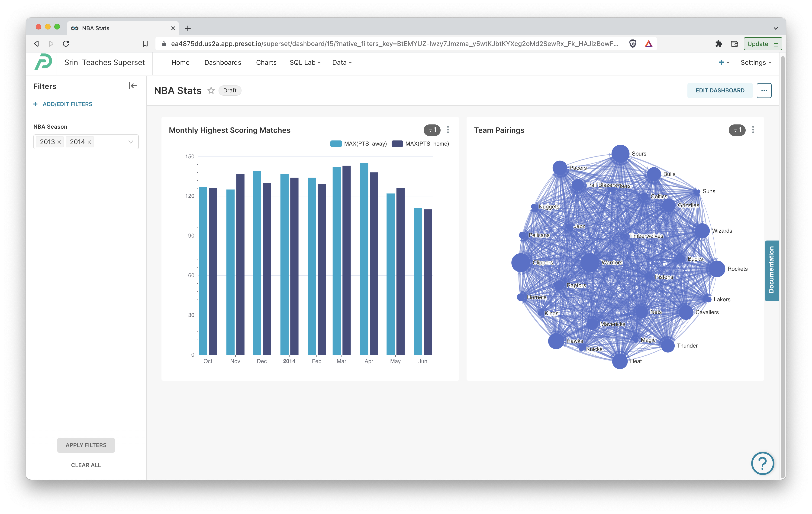The image size is (812, 514).
Task: Go to Dashboards in navigation bar
Action: [x=222, y=63]
